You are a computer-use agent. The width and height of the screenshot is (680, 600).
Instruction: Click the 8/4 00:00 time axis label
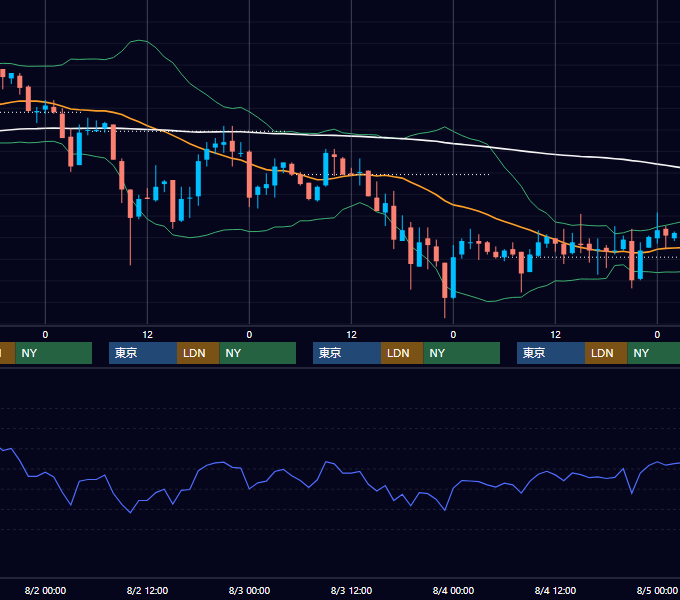click(453, 590)
